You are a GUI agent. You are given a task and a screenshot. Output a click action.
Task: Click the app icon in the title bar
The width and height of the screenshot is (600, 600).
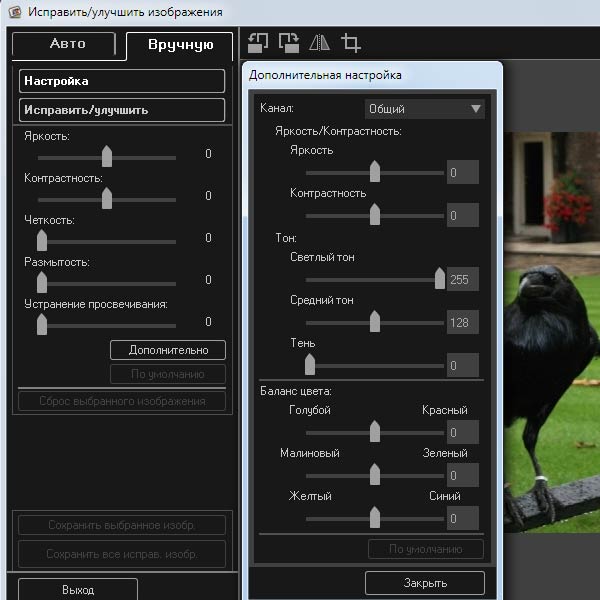coord(15,11)
